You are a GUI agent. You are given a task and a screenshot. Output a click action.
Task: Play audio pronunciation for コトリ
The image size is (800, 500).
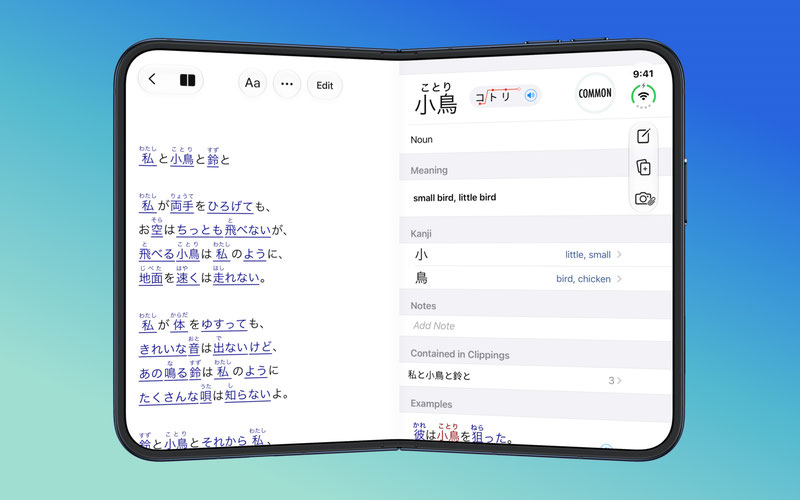[x=531, y=95]
